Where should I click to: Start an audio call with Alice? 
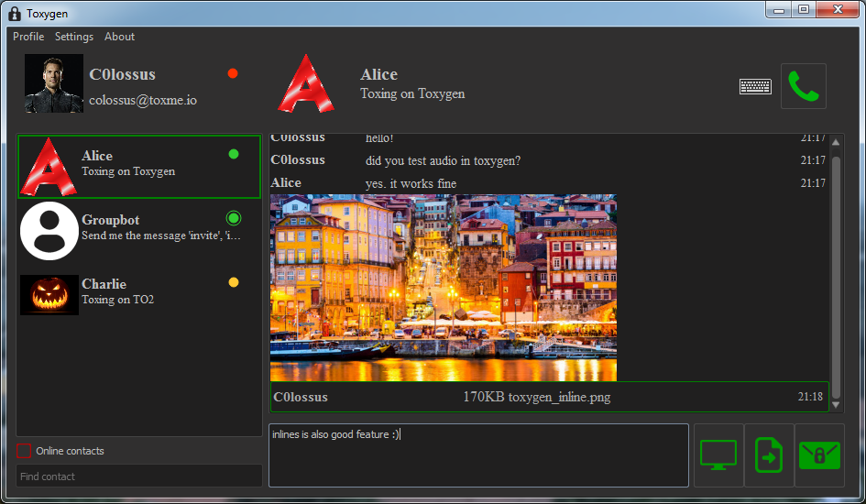coord(803,86)
